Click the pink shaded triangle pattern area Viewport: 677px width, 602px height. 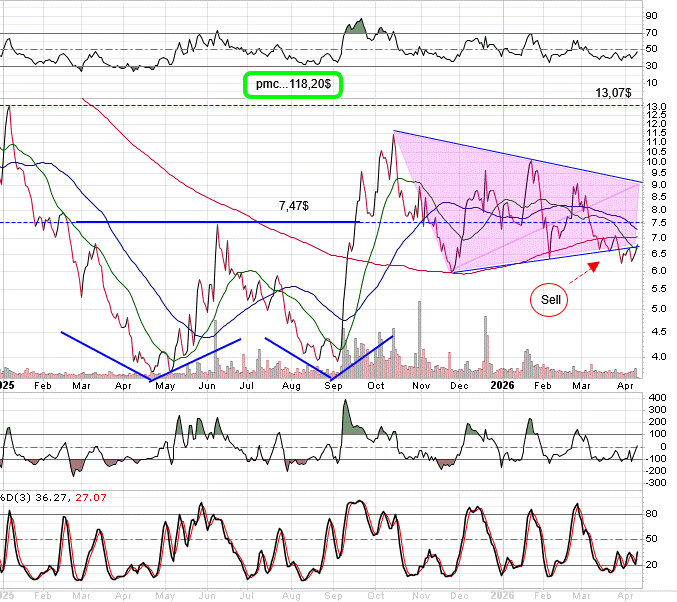500,200
